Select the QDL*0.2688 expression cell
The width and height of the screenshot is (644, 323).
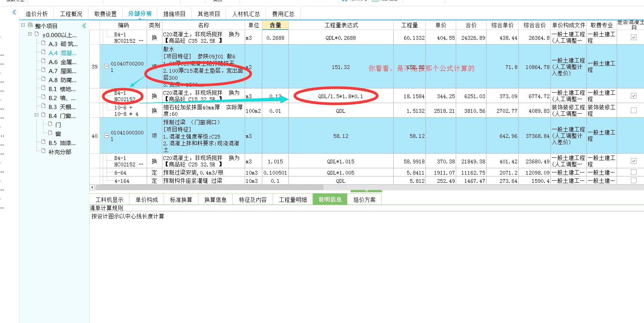coord(341,37)
